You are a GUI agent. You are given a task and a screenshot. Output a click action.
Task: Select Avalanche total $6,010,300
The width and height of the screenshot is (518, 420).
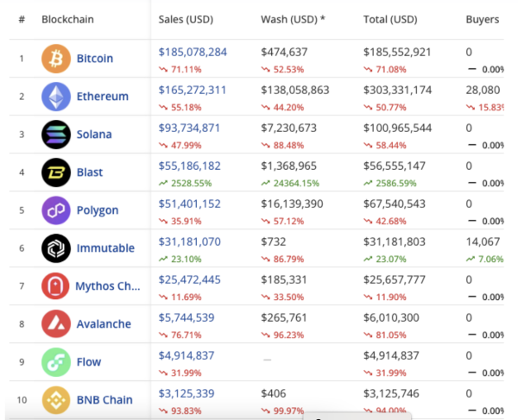pos(391,317)
